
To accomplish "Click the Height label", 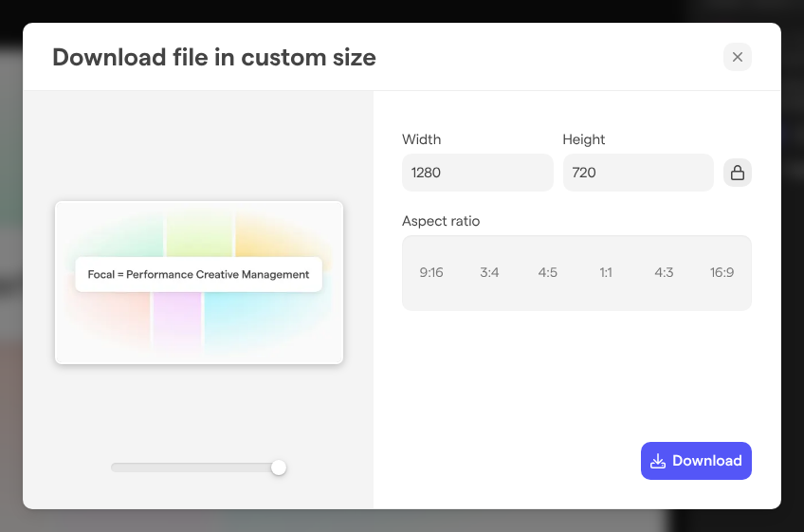I will pos(583,139).
